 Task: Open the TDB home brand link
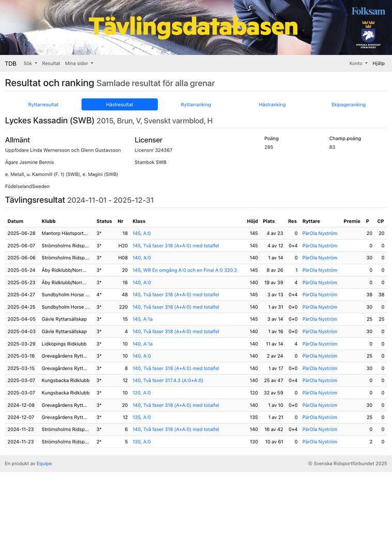pos(10,64)
